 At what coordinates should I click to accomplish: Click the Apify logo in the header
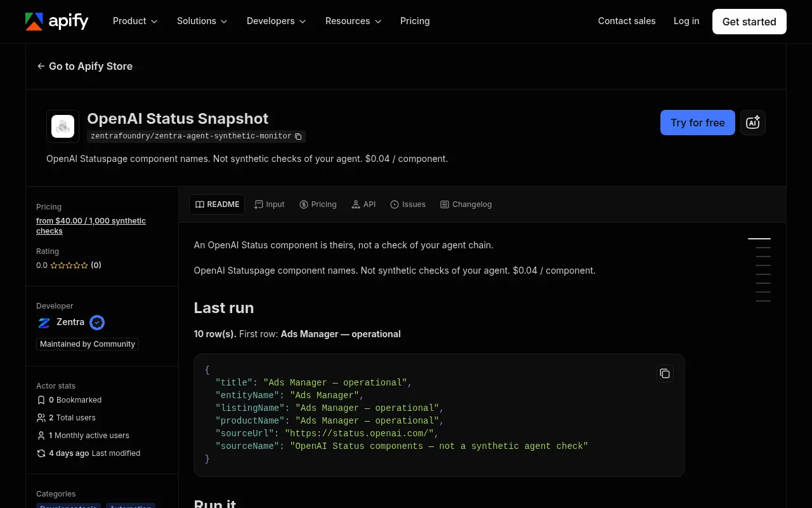pyautogui.click(x=57, y=21)
